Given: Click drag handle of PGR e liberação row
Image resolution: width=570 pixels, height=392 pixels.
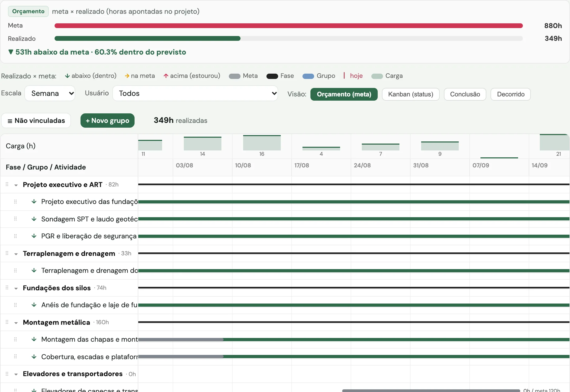Looking at the screenshot, I should click(15, 236).
